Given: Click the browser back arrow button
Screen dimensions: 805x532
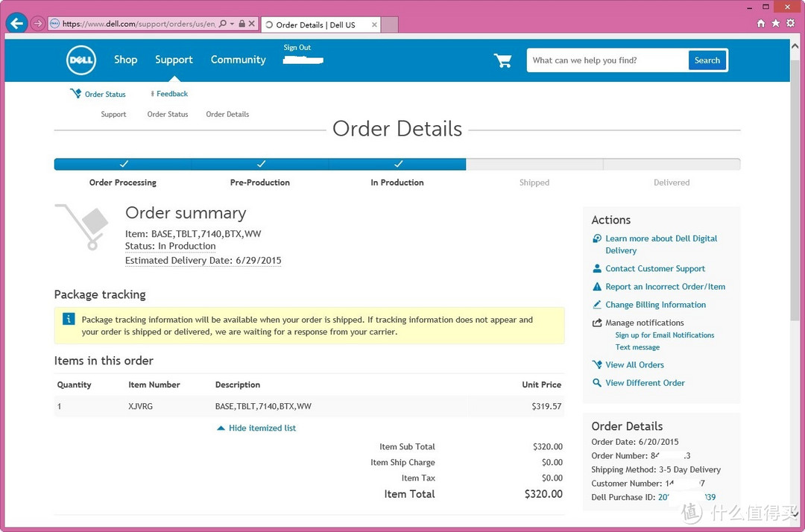Looking at the screenshot, I should [x=16, y=24].
